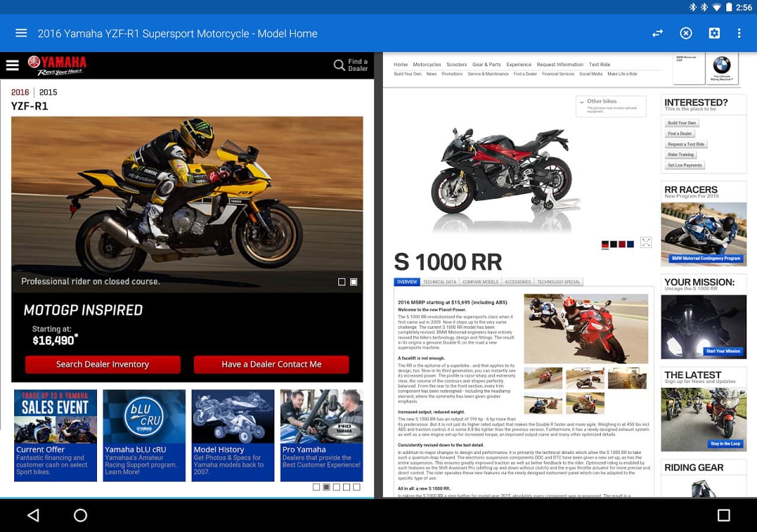Choose the dark blue color swatch
The height and width of the screenshot is (532, 757).
(x=630, y=244)
